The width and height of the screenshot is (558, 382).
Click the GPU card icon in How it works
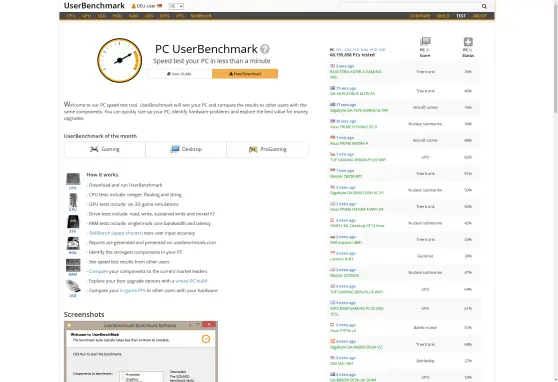[x=73, y=200]
